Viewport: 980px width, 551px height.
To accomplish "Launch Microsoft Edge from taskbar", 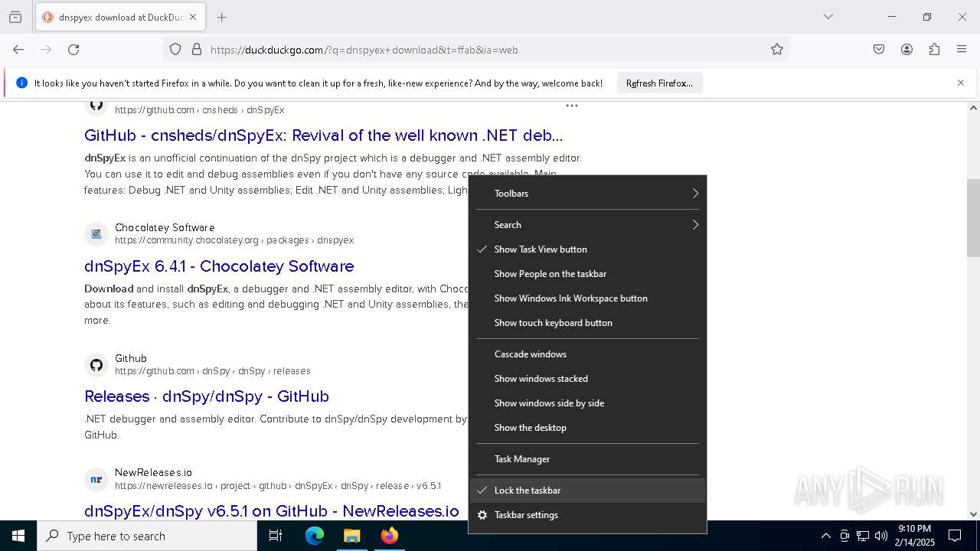I will [315, 536].
